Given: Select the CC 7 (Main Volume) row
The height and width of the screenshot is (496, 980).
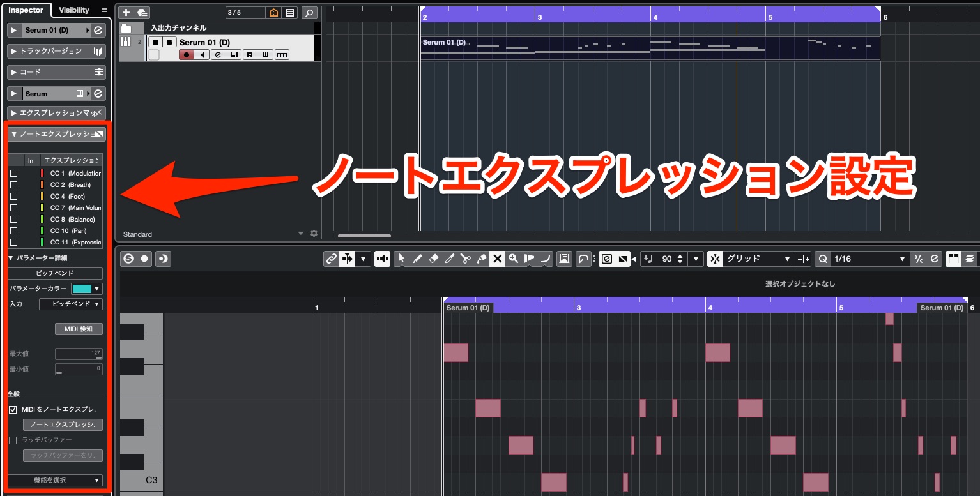Looking at the screenshot, I should point(55,207).
